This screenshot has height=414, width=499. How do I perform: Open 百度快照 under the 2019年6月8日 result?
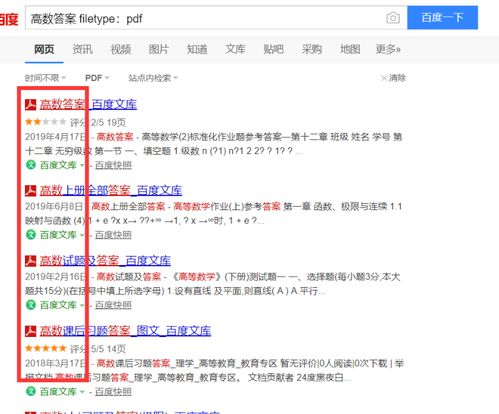point(113,235)
